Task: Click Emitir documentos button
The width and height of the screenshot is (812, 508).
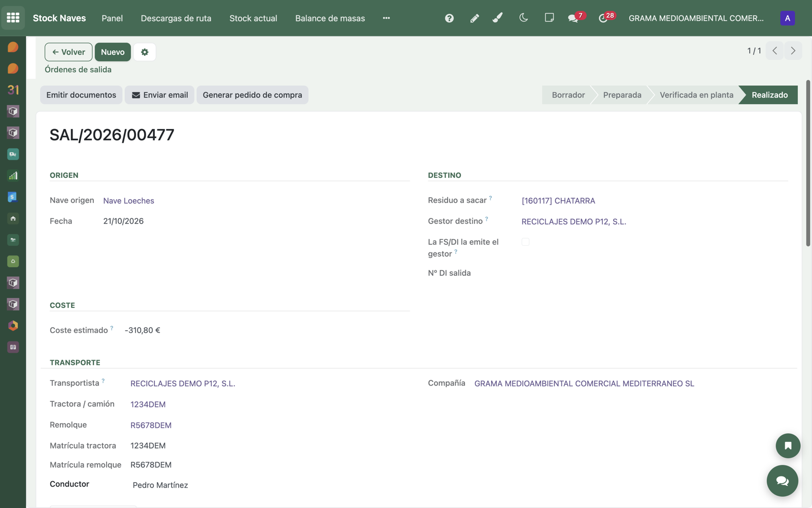Action: [x=81, y=95]
